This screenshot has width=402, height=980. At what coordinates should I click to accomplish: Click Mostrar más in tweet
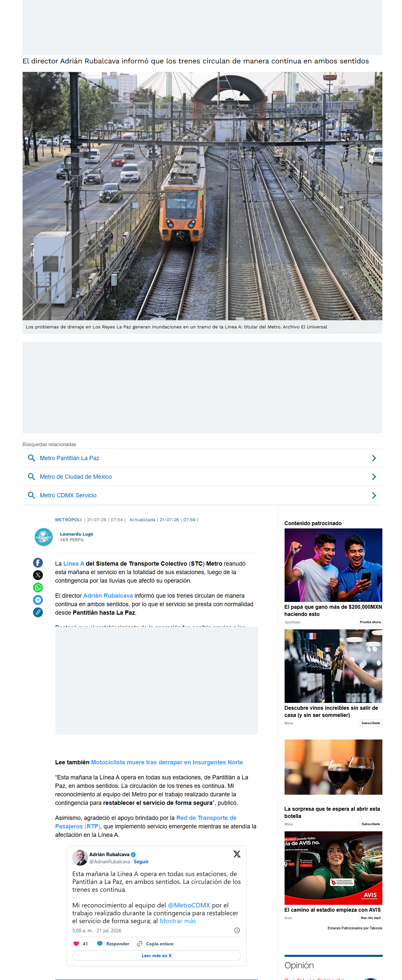coord(178,921)
